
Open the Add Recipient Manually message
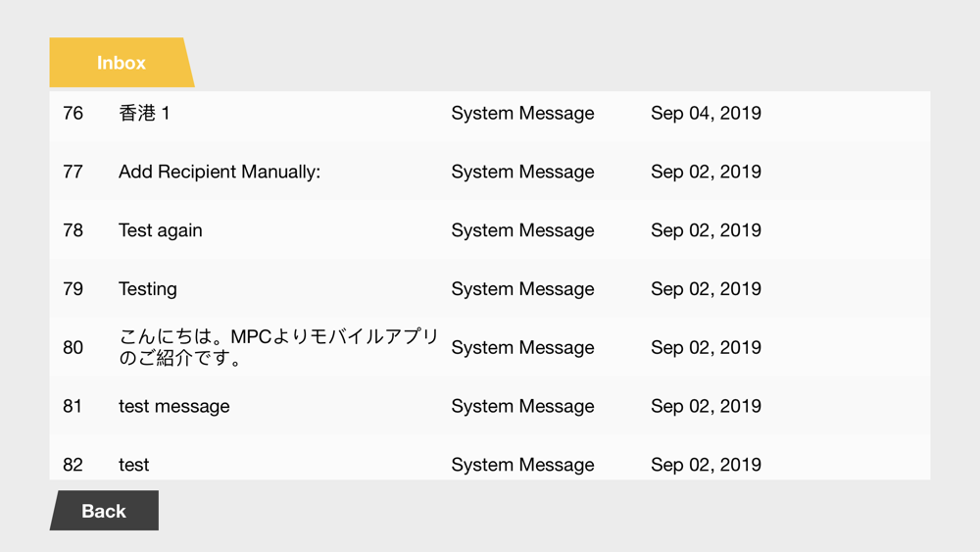click(x=220, y=173)
